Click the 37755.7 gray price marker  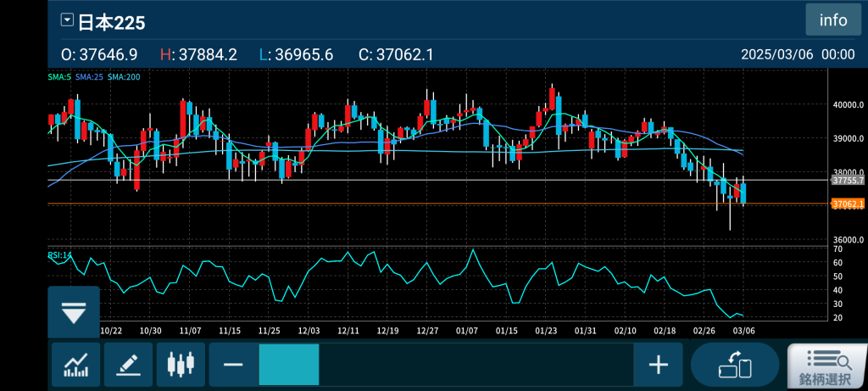pos(848,181)
